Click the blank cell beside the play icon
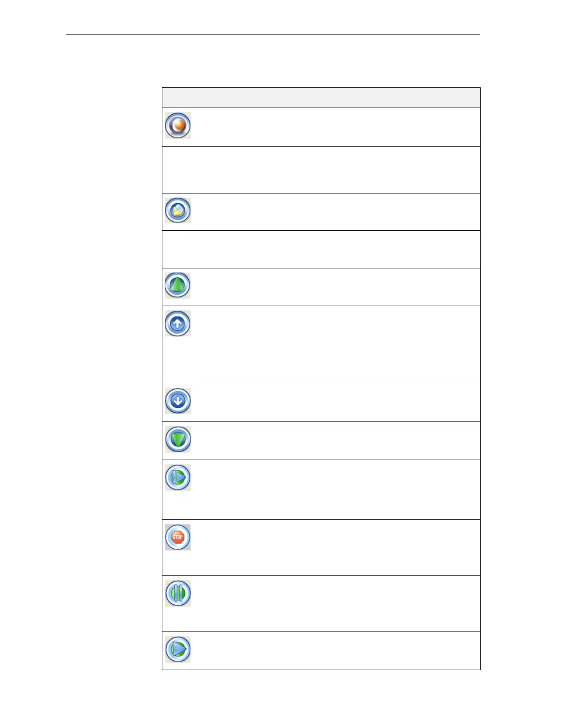 coord(336,651)
